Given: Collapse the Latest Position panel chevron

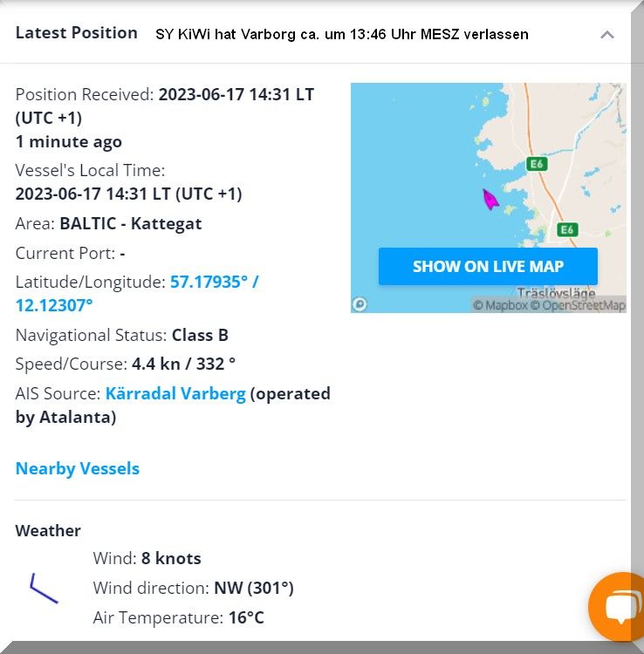Looking at the screenshot, I should pos(607,35).
